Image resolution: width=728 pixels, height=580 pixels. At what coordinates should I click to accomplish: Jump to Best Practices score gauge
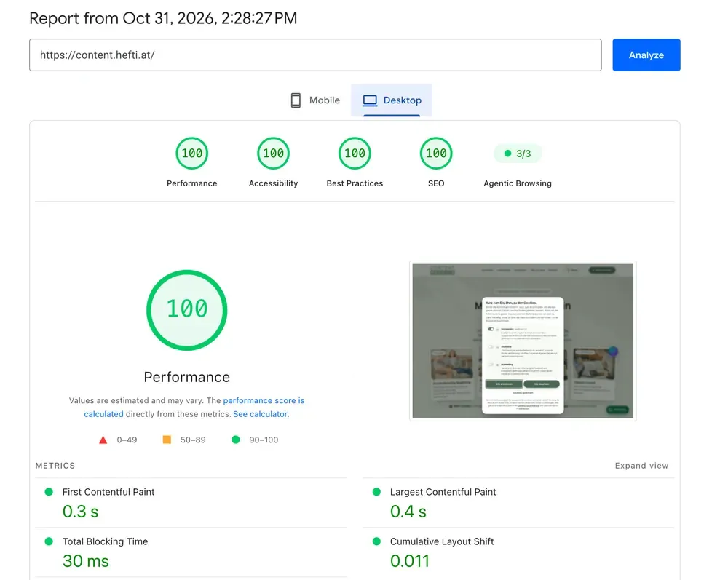[x=355, y=153]
